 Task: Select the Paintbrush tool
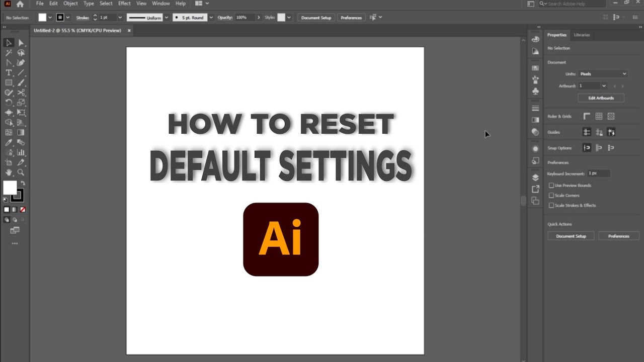pyautogui.click(x=21, y=82)
